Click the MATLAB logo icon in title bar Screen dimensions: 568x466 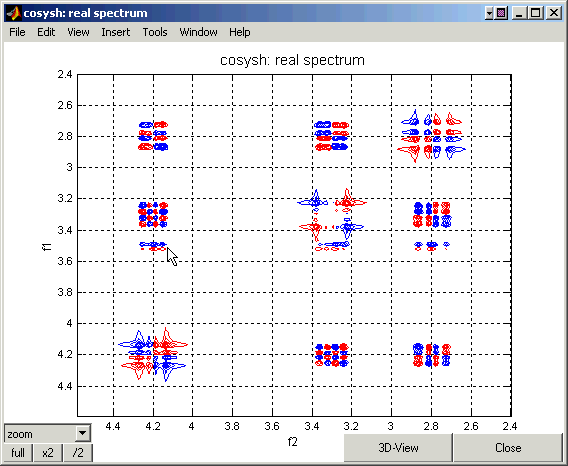(x=14, y=13)
